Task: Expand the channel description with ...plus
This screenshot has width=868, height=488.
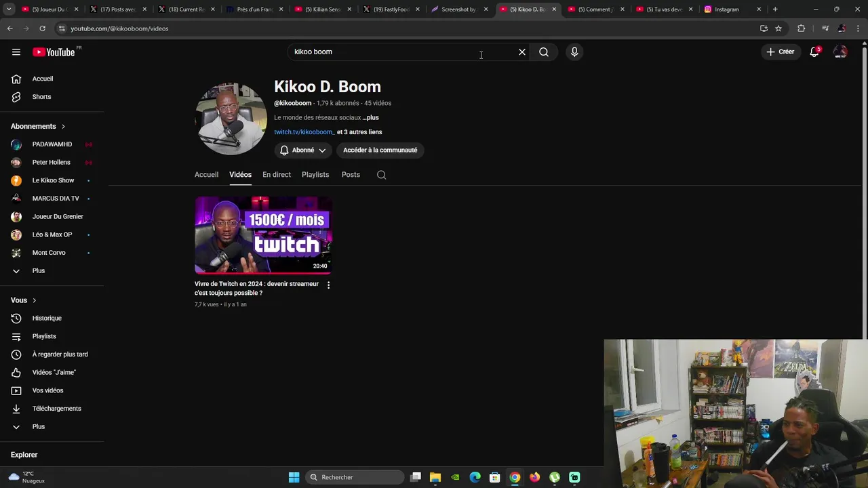Action: pos(370,118)
